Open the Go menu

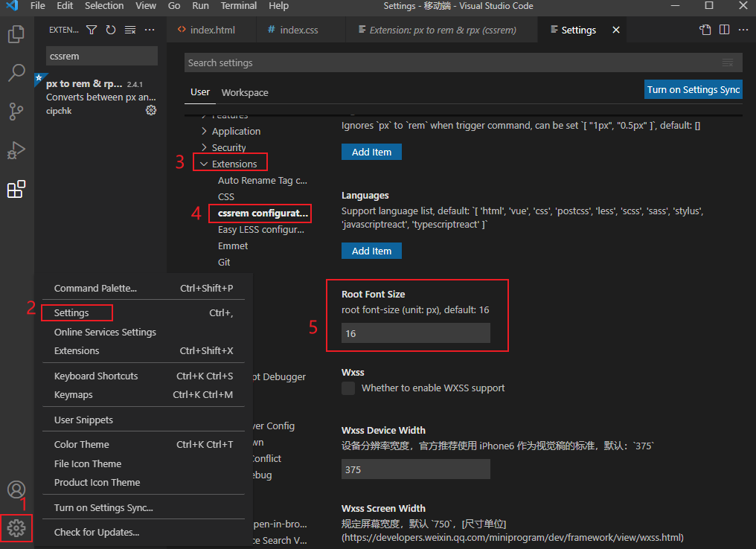[174, 6]
